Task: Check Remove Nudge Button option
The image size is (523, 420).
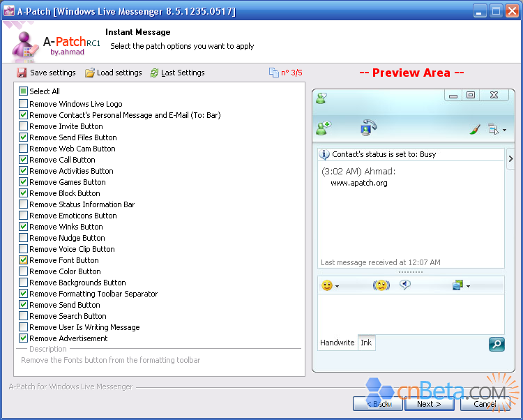Action: point(23,238)
